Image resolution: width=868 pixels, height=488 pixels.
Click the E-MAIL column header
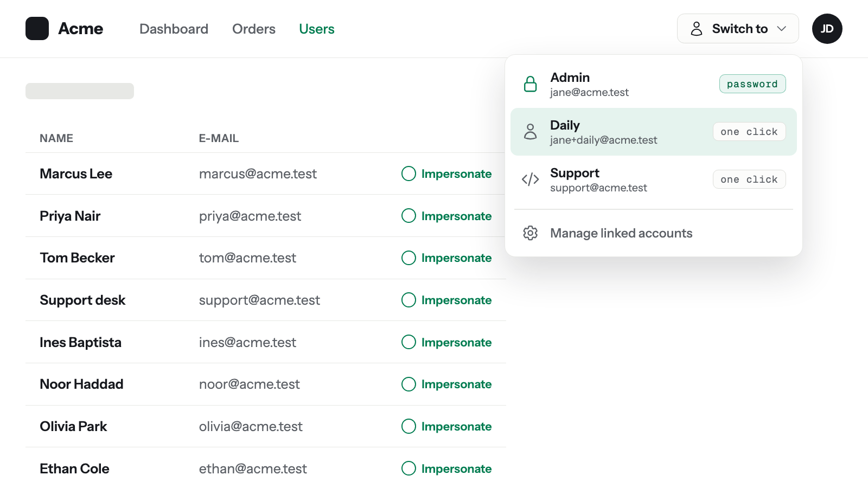click(x=219, y=138)
